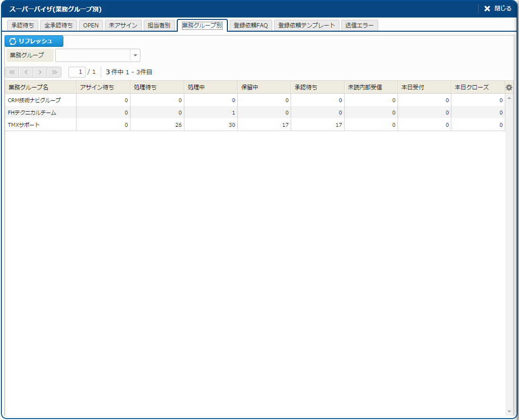Sort by 処理待ち column header

[156, 87]
